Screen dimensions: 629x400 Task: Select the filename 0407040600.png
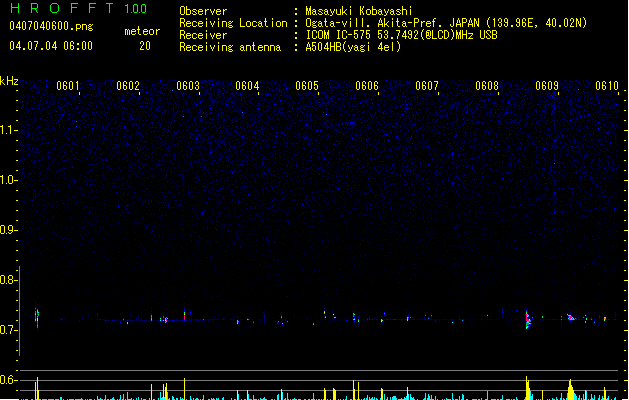click(x=51, y=26)
